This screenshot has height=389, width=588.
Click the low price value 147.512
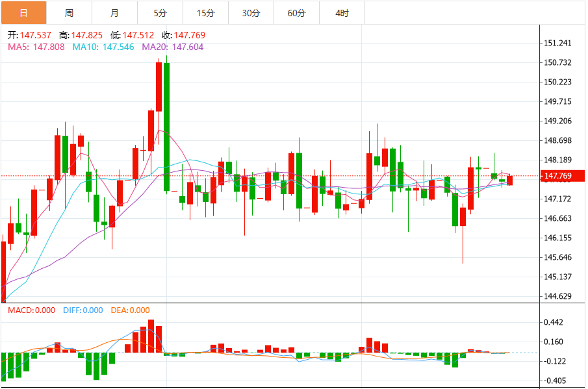pyautogui.click(x=138, y=35)
